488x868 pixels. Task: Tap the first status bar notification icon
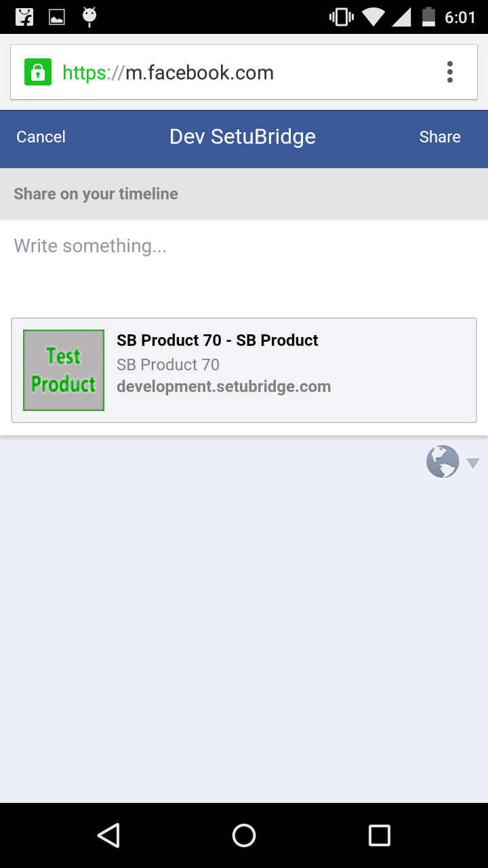[24, 17]
